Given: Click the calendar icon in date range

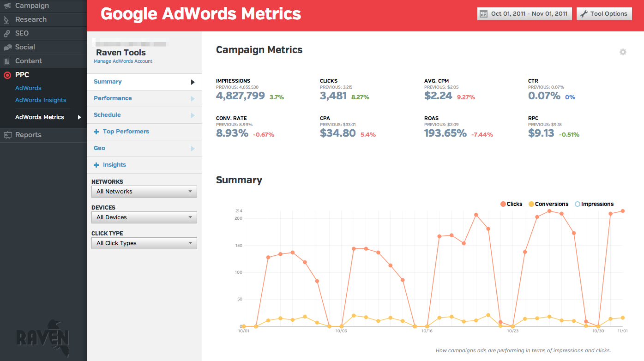Looking at the screenshot, I should (x=484, y=14).
